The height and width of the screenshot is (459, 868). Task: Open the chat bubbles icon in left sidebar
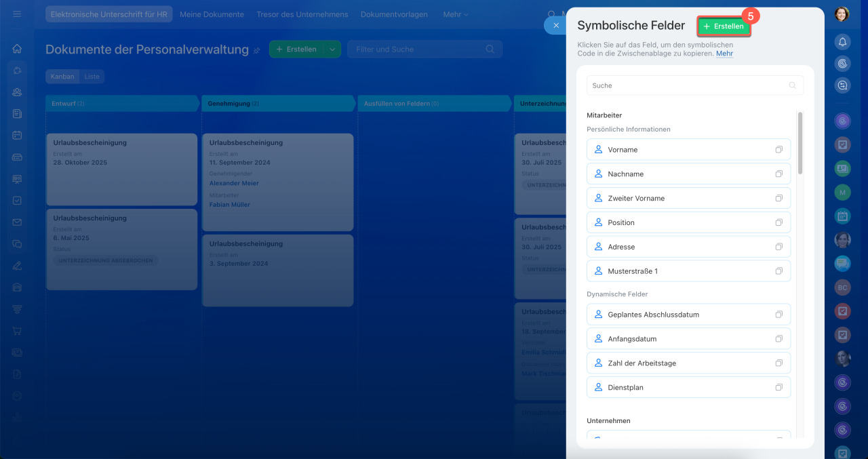click(x=17, y=244)
